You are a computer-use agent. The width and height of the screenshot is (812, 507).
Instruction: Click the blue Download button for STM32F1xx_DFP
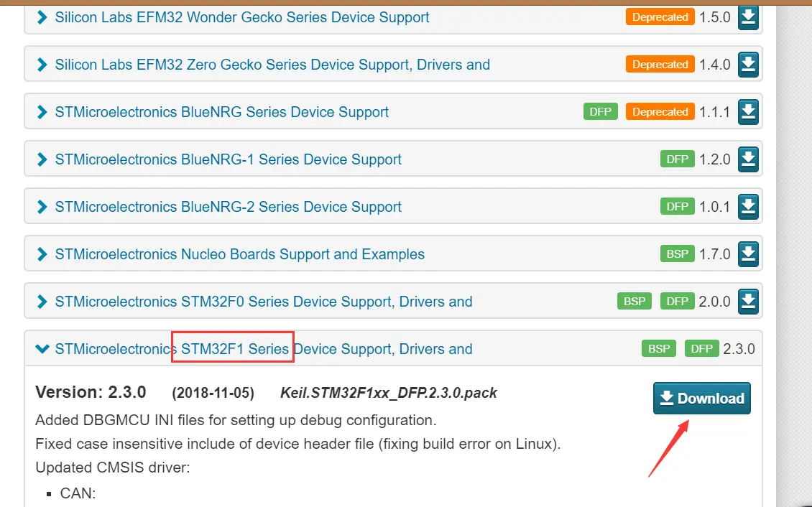[x=701, y=399]
